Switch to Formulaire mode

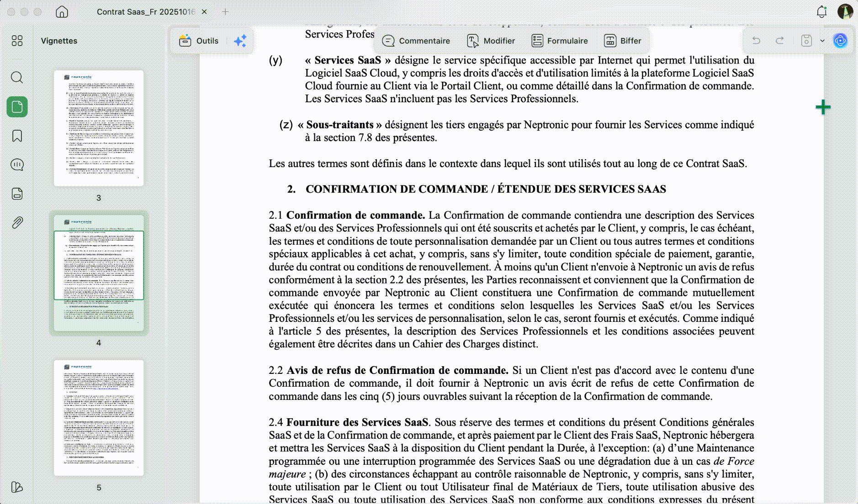coord(560,41)
